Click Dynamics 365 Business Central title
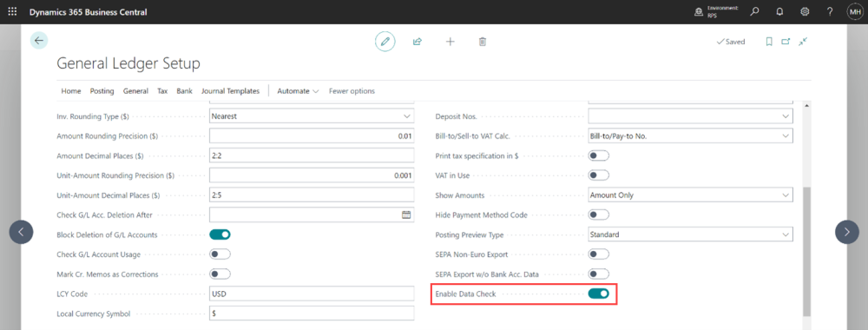The image size is (868, 330). [88, 11]
